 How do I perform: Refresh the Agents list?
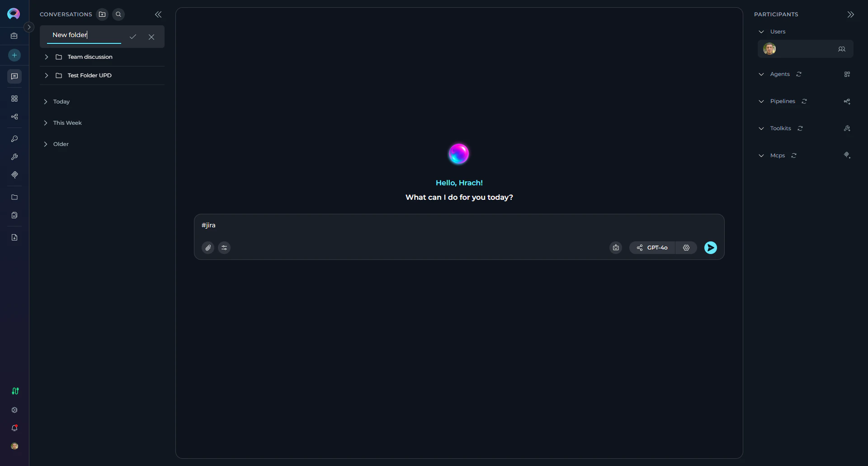pyautogui.click(x=798, y=74)
